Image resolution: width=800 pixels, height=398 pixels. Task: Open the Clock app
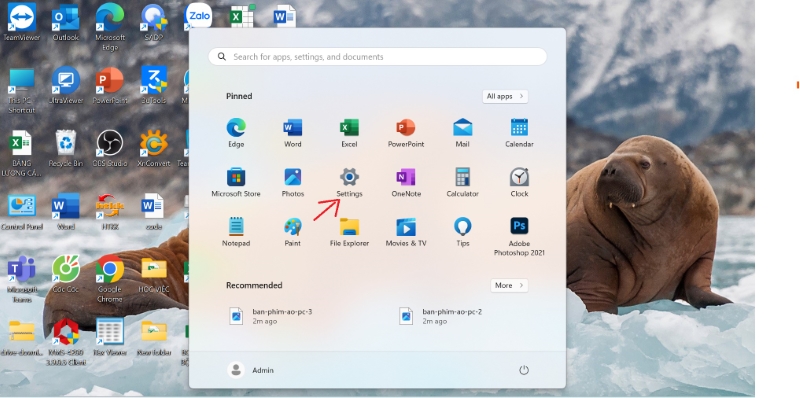[519, 182]
